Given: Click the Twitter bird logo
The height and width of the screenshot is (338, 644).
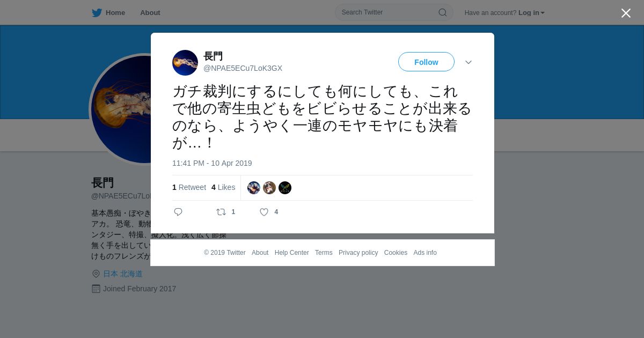Looking at the screenshot, I should [97, 13].
